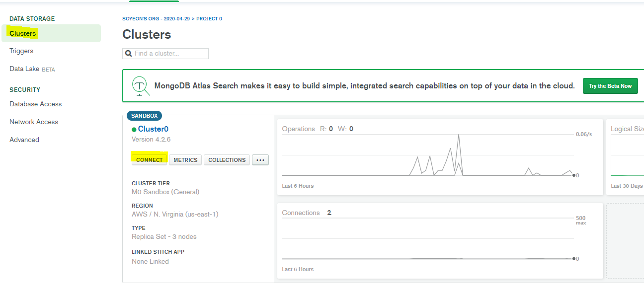This screenshot has width=644, height=296.
Task: Go to Database Access settings
Action: pos(36,104)
